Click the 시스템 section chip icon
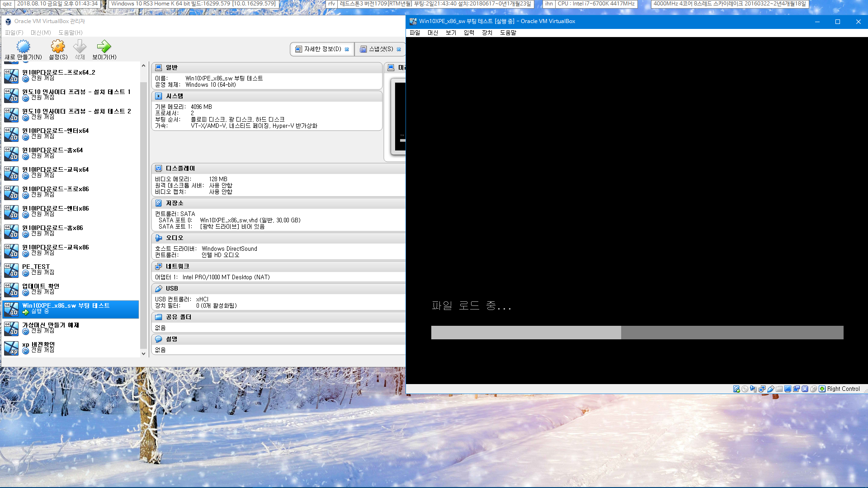The image size is (868, 488). (x=158, y=96)
